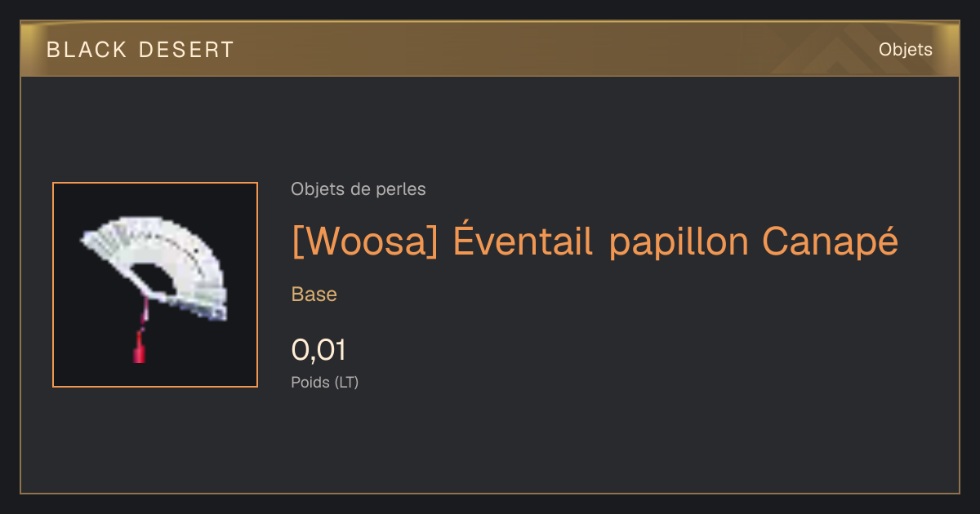The width and height of the screenshot is (980, 514).
Task: Go to the Objets section label
Action: click(x=905, y=50)
